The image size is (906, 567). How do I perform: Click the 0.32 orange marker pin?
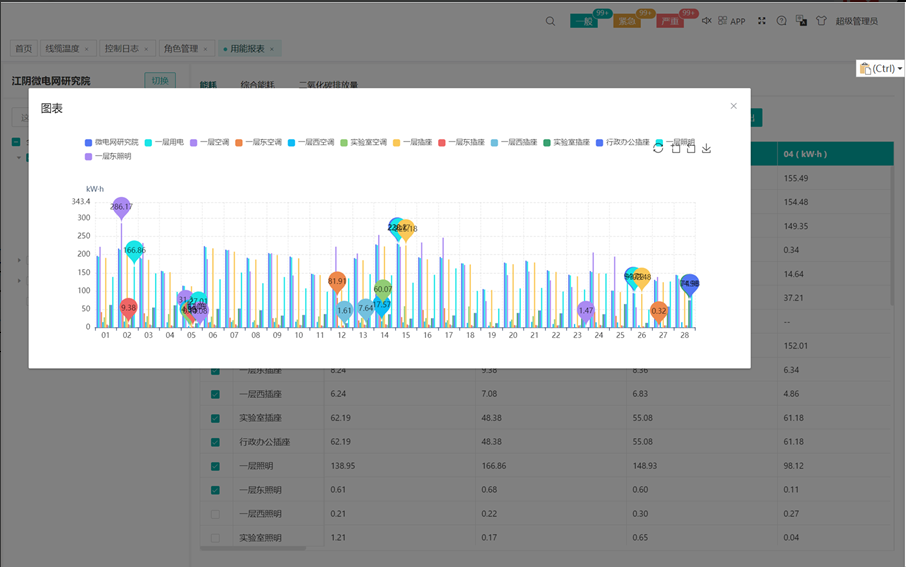pos(659,312)
